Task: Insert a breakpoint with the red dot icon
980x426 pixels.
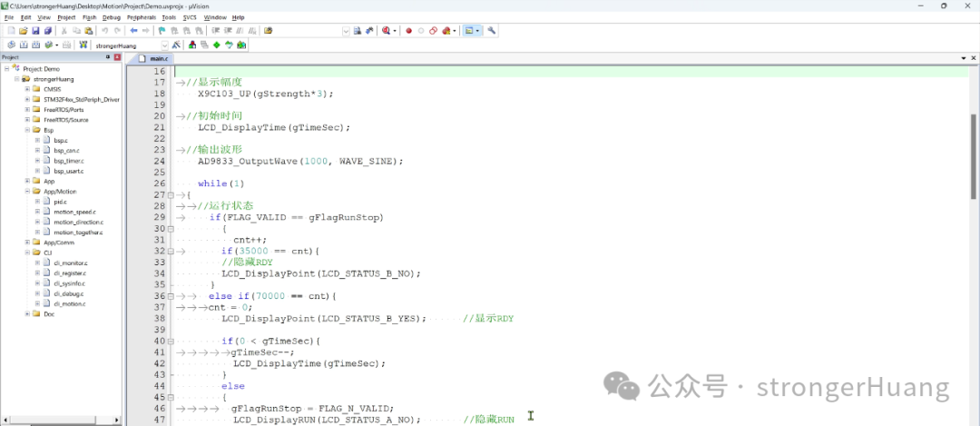Action: (408, 30)
